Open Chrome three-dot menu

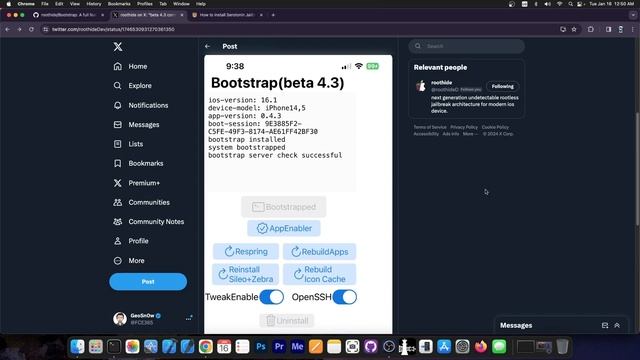coord(633,29)
